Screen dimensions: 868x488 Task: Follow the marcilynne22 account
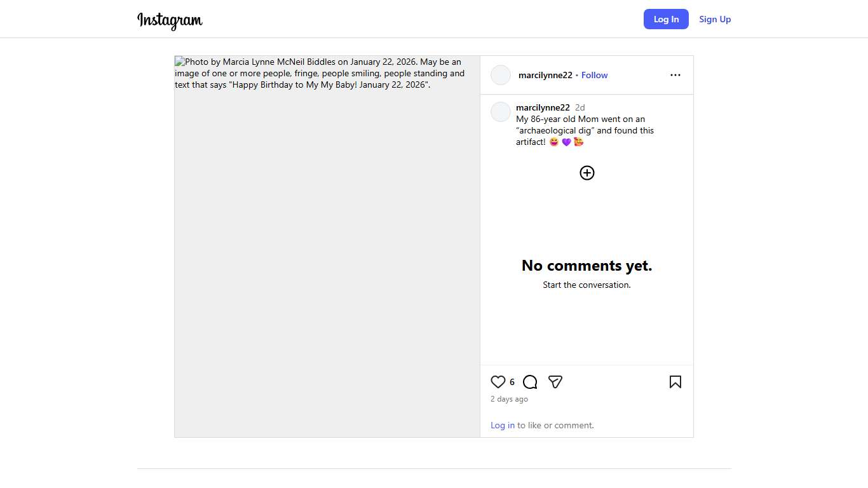(594, 75)
